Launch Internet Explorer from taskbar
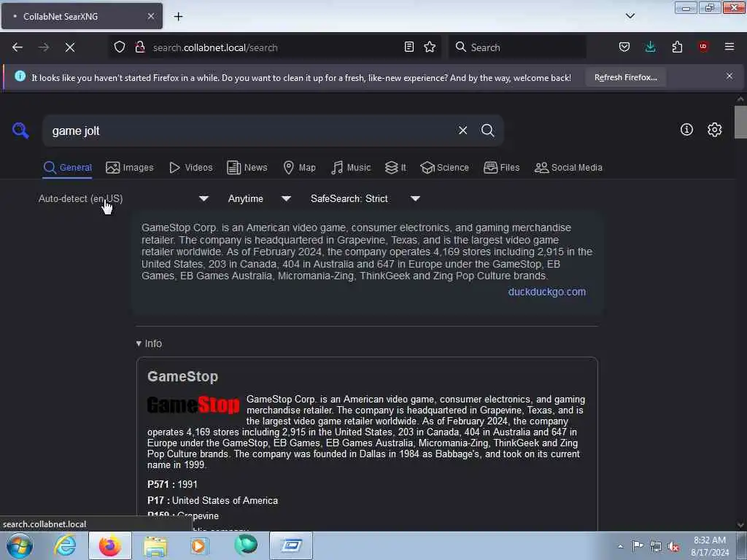This screenshot has width=747, height=560. (65, 545)
